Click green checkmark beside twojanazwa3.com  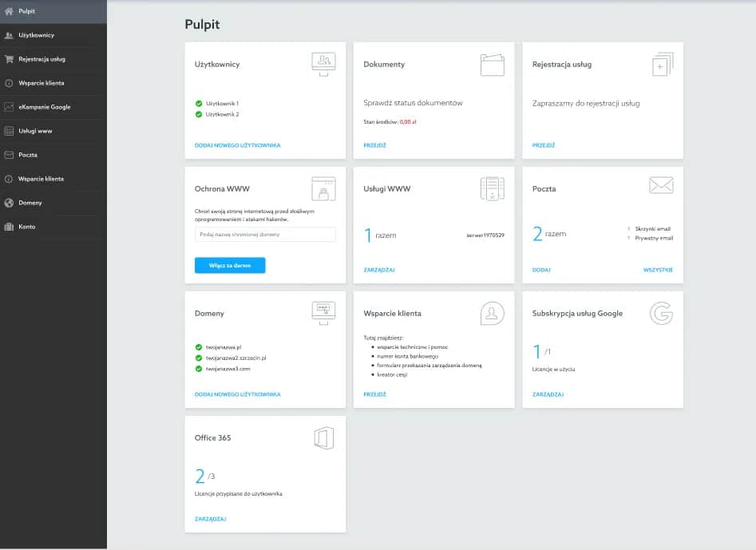(199, 369)
